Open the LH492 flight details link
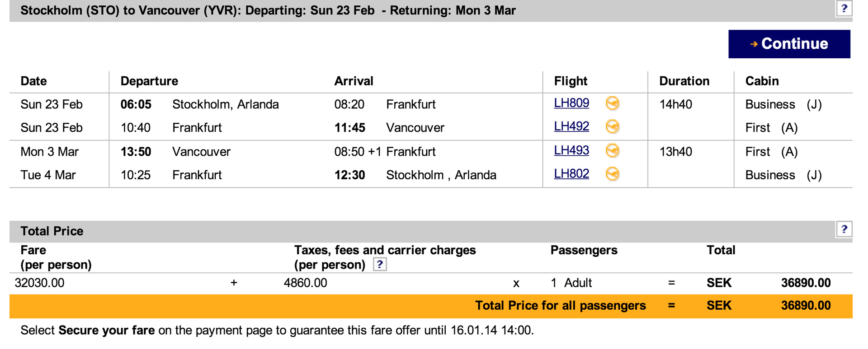This screenshot has width=868, height=349. pos(571,127)
